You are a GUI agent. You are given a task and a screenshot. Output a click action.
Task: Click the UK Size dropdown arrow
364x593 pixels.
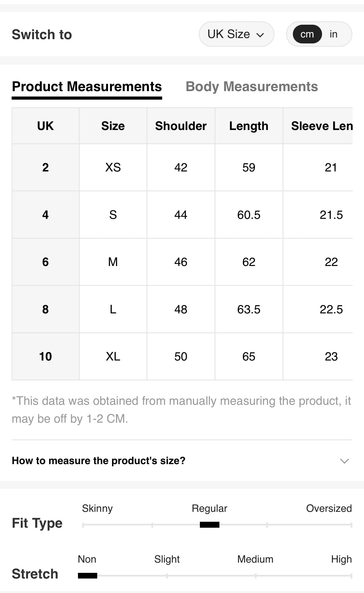click(260, 35)
